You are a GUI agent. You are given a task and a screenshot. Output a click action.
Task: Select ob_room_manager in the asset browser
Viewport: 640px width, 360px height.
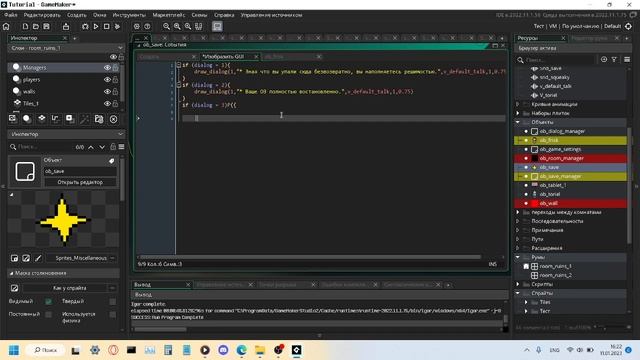point(561,158)
